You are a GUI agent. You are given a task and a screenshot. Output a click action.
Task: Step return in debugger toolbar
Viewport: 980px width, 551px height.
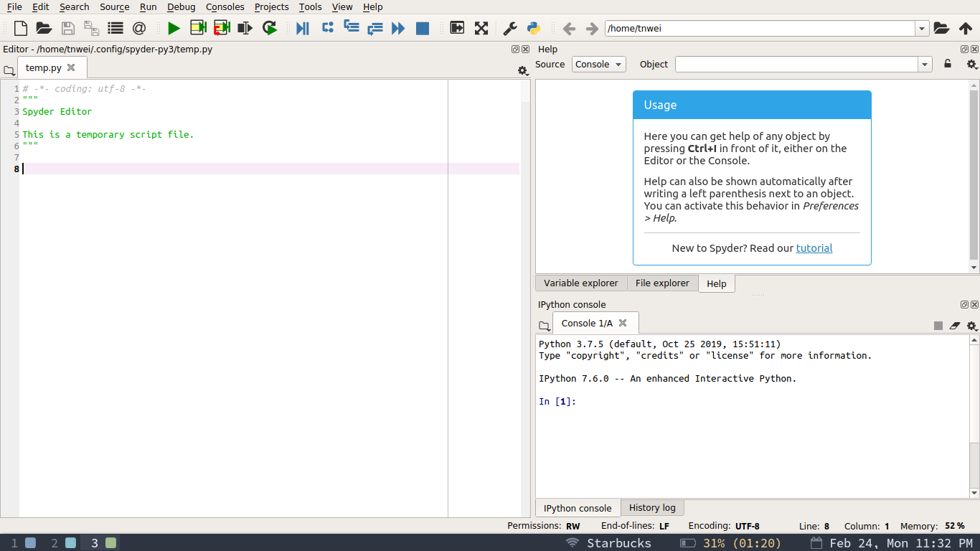point(374,29)
